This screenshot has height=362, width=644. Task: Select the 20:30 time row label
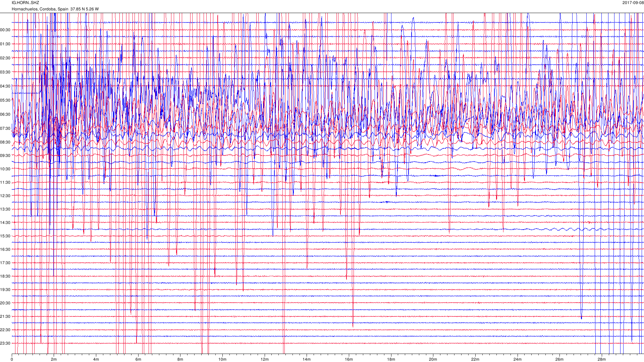pyautogui.click(x=5, y=303)
